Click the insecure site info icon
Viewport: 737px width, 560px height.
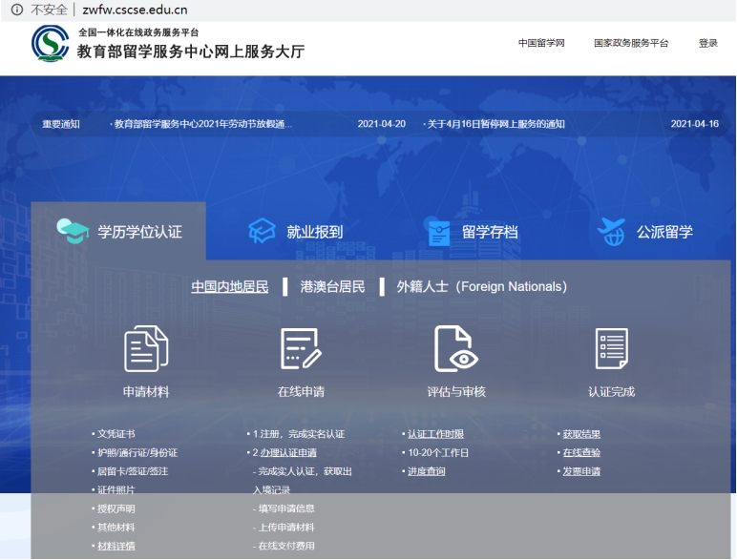coord(16,10)
